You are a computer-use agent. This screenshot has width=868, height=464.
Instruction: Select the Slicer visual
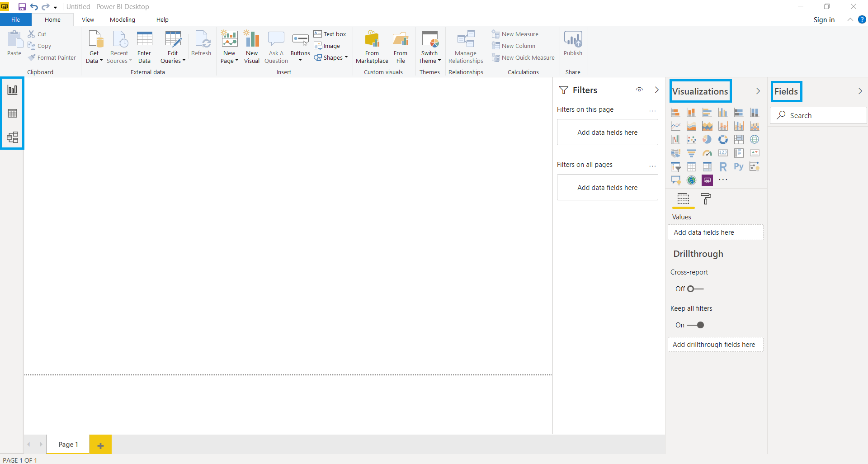[x=675, y=167]
